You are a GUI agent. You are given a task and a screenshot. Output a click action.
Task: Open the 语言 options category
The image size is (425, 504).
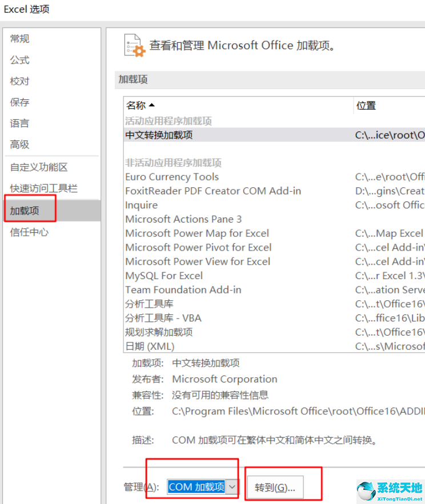coord(19,123)
